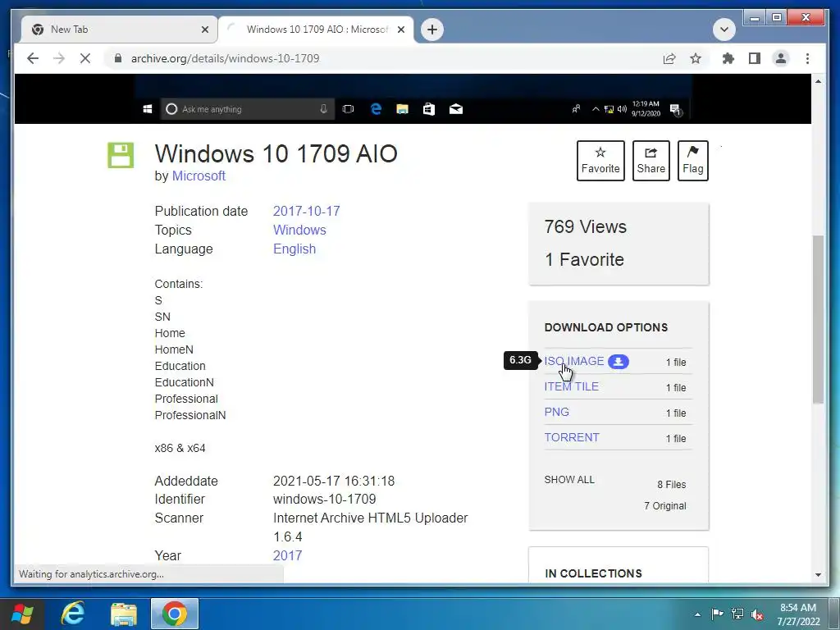Viewport: 840px width, 630px height.
Task: Open Action Center flag tray icon
Action: pyautogui.click(x=717, y=614)
